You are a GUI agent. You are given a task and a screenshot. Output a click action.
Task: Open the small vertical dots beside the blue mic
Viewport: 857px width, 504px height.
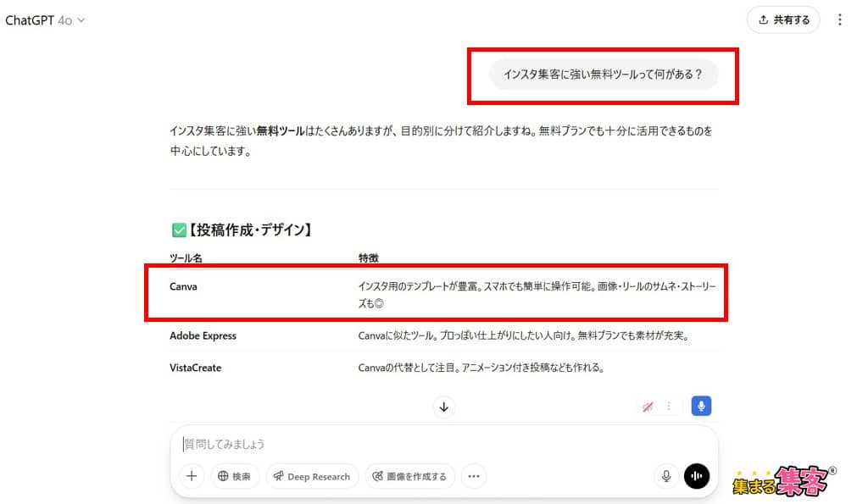[x=669, y=406]
